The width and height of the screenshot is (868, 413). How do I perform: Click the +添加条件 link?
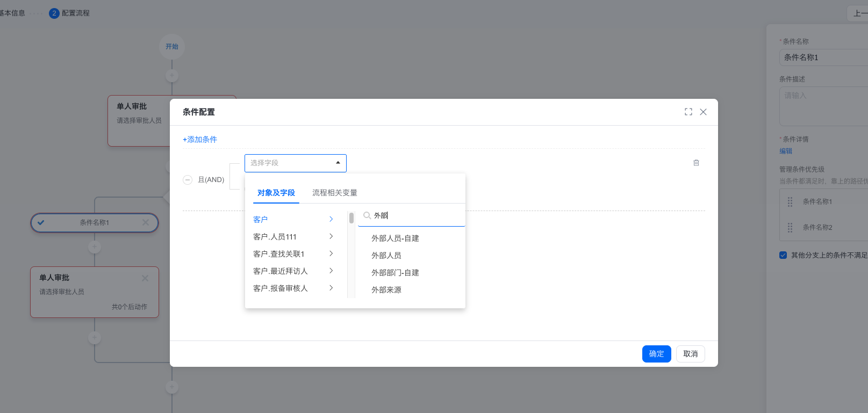pos(200,140)
